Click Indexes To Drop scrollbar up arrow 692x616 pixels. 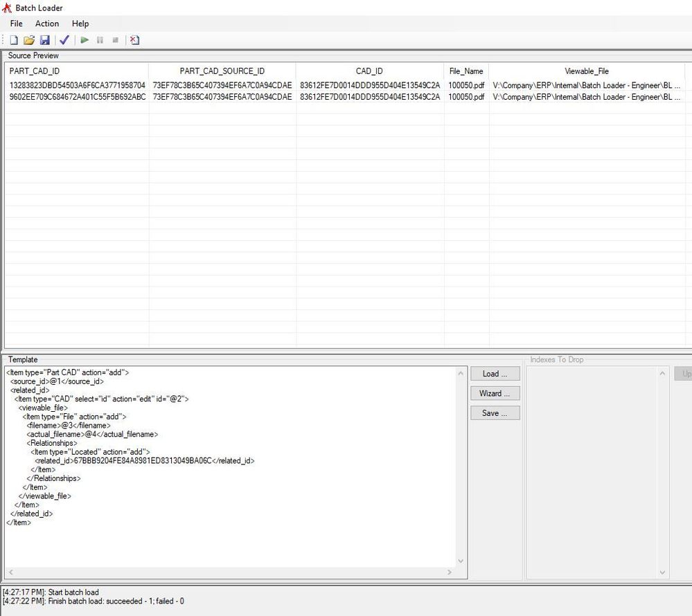[662, 374]
